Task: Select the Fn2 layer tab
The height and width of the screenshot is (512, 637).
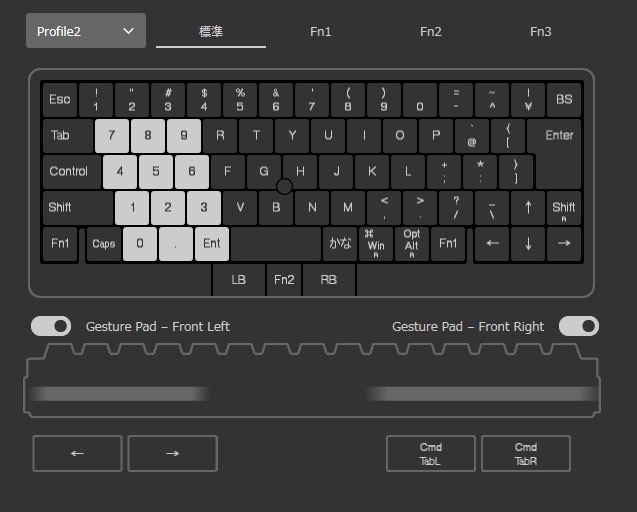Action: point(431,32)
